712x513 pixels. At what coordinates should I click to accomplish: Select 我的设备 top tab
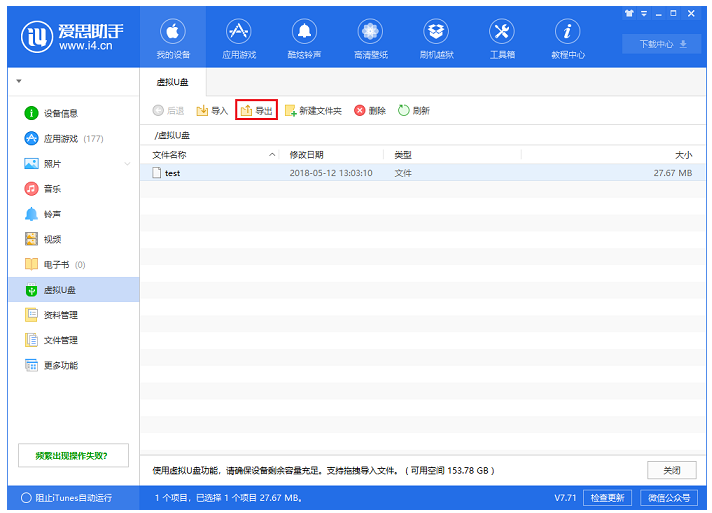pyautogui.click(x=172, y=38)
